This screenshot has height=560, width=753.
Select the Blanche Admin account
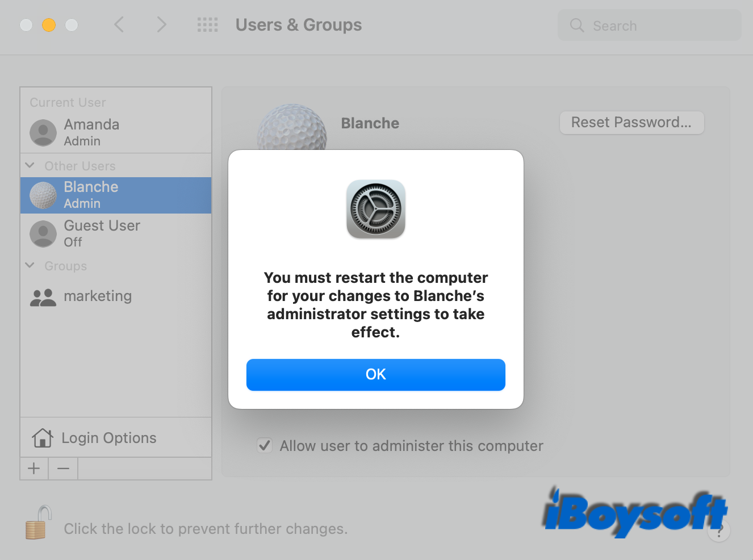tap(116, 195)
